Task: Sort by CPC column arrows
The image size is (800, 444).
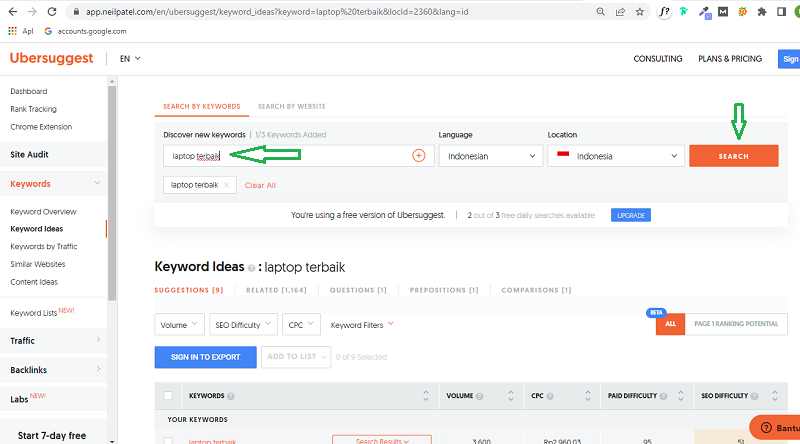Action: click(587, 396)
